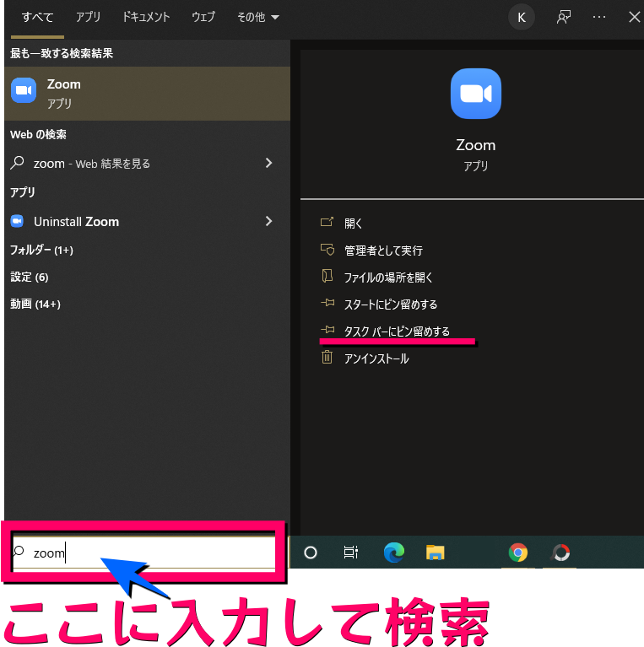Viewport: 644px width, 647px height.
Task: Expand 動画 (14+) results
Action: pyautogui.click(x=35, y=305)
